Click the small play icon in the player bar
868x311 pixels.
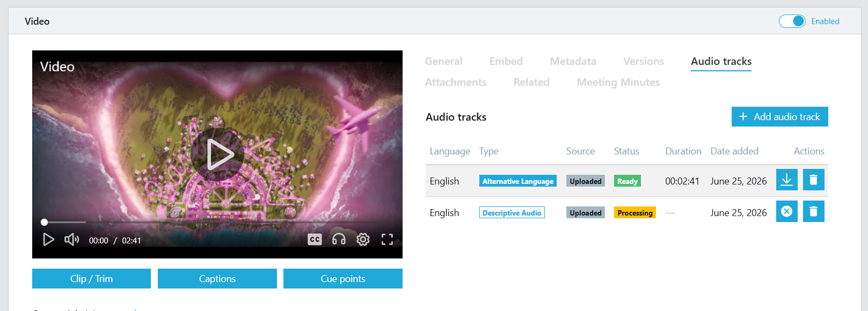[48, 240]
